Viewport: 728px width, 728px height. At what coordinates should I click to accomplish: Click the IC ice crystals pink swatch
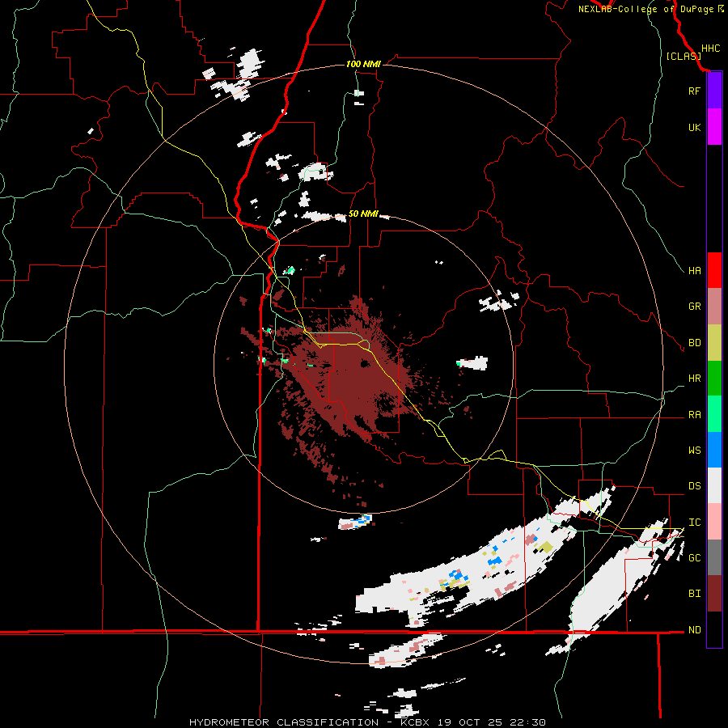(714, 522)
